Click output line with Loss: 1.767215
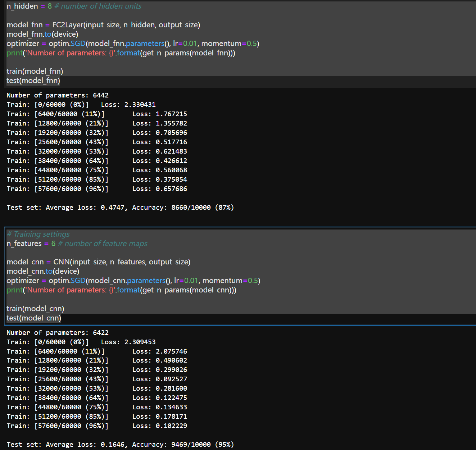The image size is (476, 450). pos(97,114)
